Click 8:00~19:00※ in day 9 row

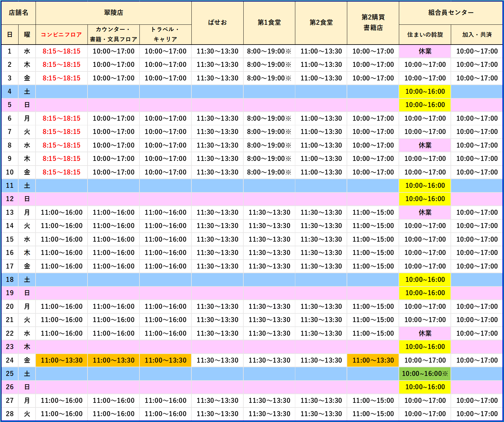[x=269, y=159]
